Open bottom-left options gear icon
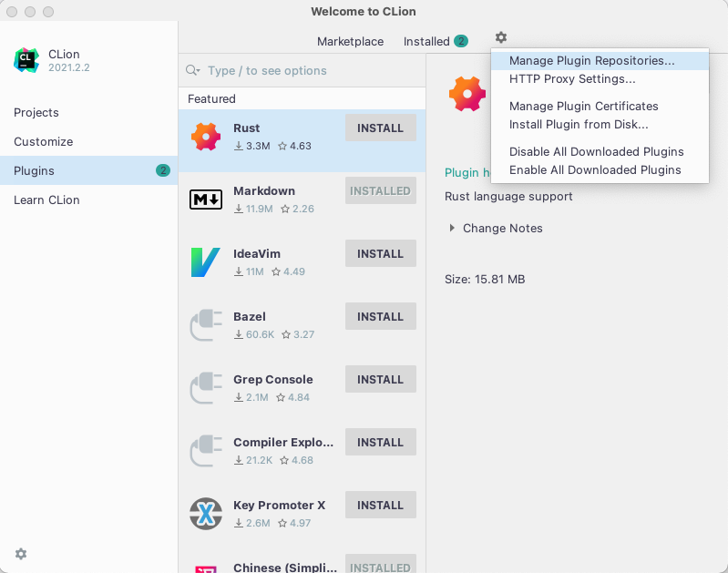 pyautogui.click(x=21, y=554)
